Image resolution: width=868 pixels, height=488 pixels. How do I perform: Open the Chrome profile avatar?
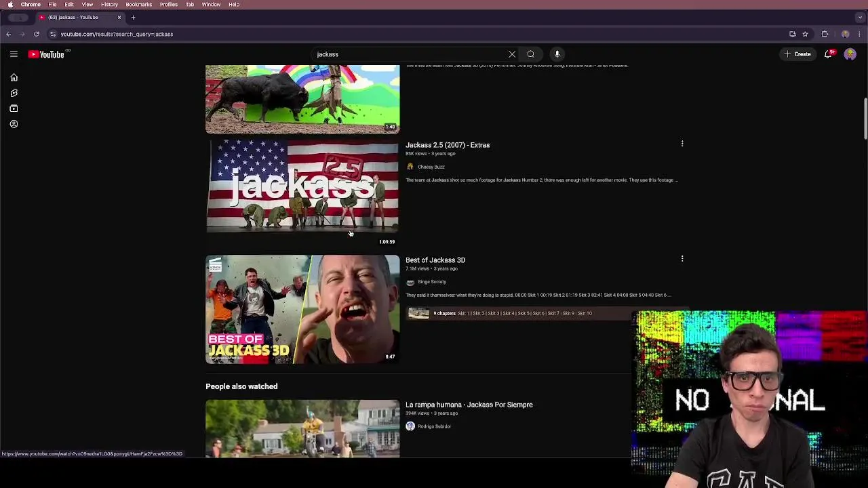pyautogui.click(x=845, y=34)
